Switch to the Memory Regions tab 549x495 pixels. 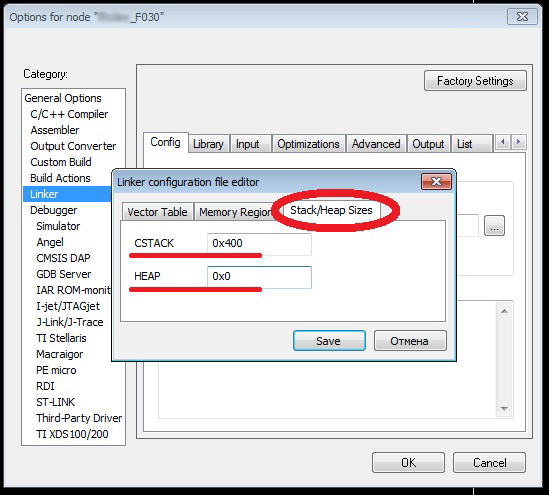point(235,212)
